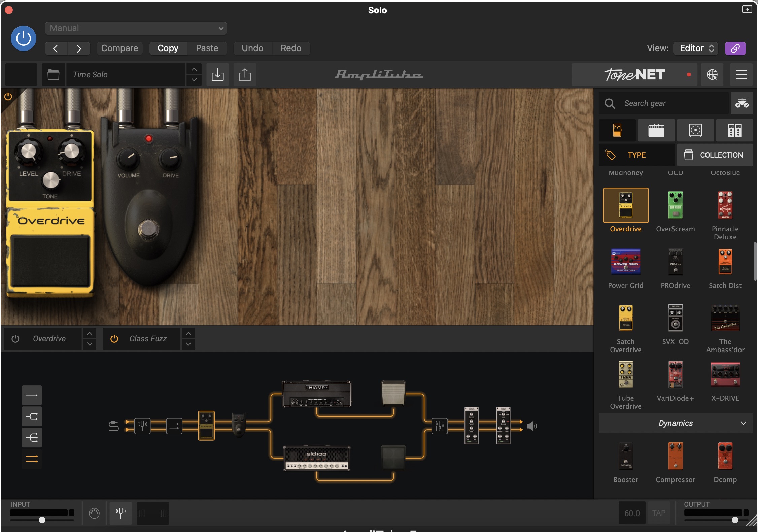
Task: Click the mixer block in signal chain
Action: pyautogui.click(x=440, y=426)
